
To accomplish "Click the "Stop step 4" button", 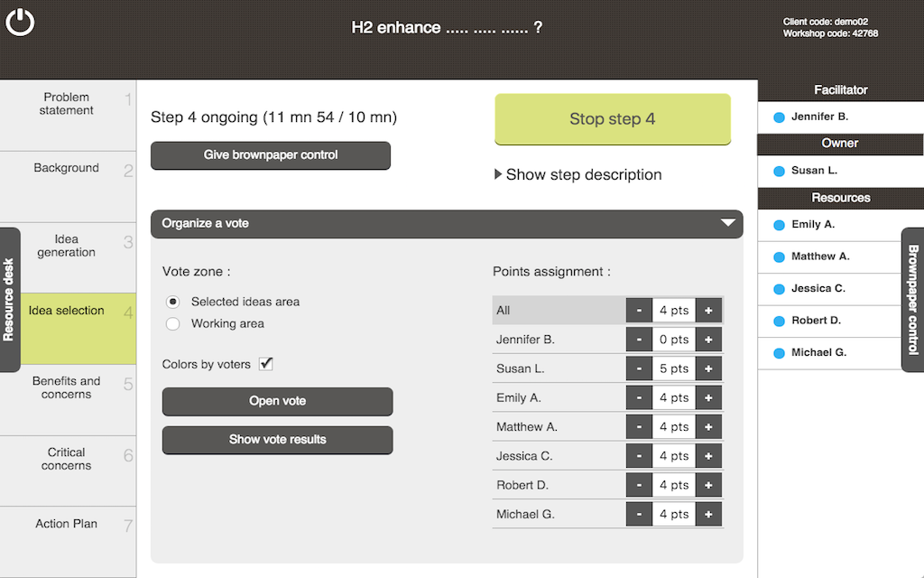I will click(612, 119).
